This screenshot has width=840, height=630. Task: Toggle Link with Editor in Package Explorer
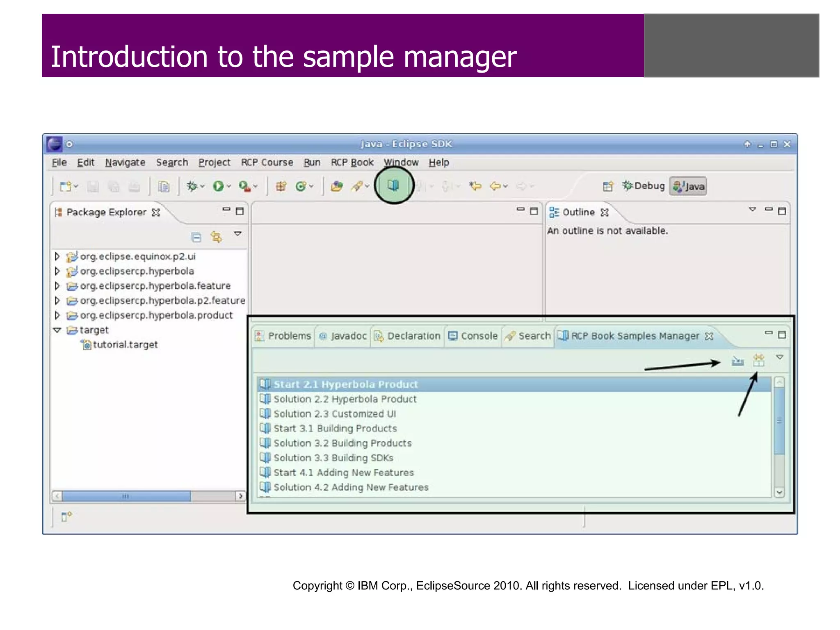click(x=216, y=237)
